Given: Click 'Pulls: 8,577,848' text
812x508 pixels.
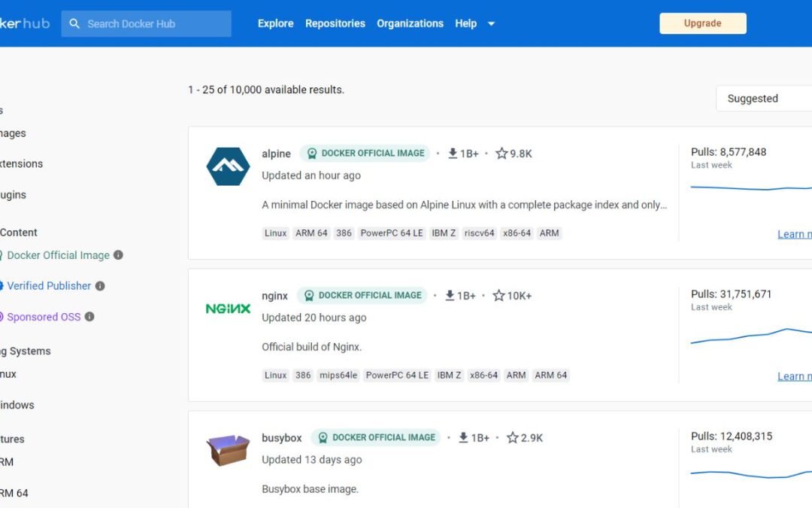Looking at the screenshot, I should [x=729, y=152].
